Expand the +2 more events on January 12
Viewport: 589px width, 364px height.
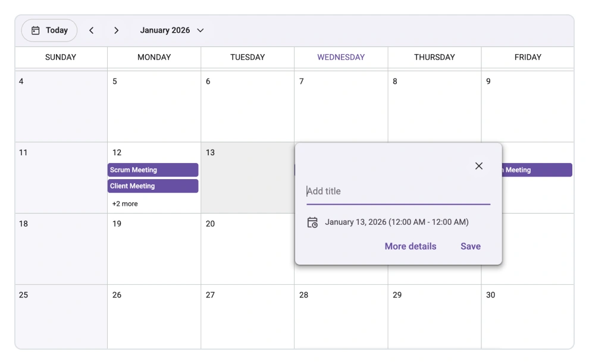[124, 203]
